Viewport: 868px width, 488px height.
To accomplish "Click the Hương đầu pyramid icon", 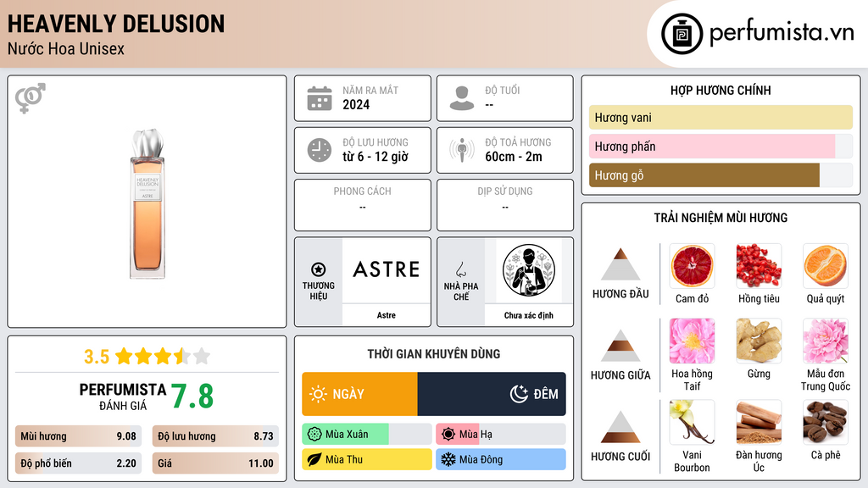I will click(x=620, y=264).
